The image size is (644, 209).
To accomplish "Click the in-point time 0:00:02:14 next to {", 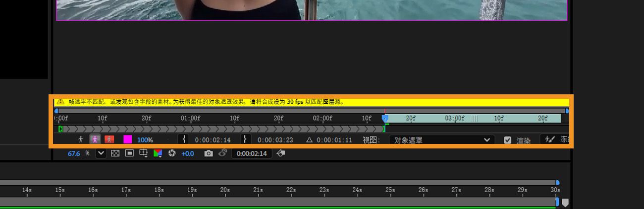I will point(213,140).
